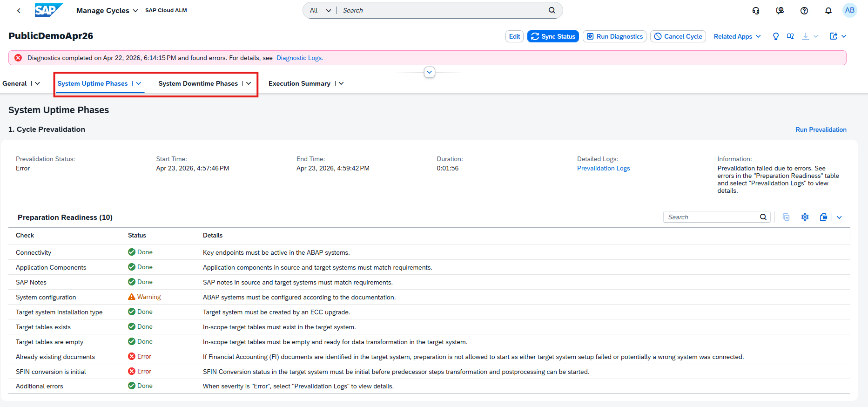This screenshot has height=407, width=868.
Task: Select the Target tables are empty row
Action: [x=429, y=342]
